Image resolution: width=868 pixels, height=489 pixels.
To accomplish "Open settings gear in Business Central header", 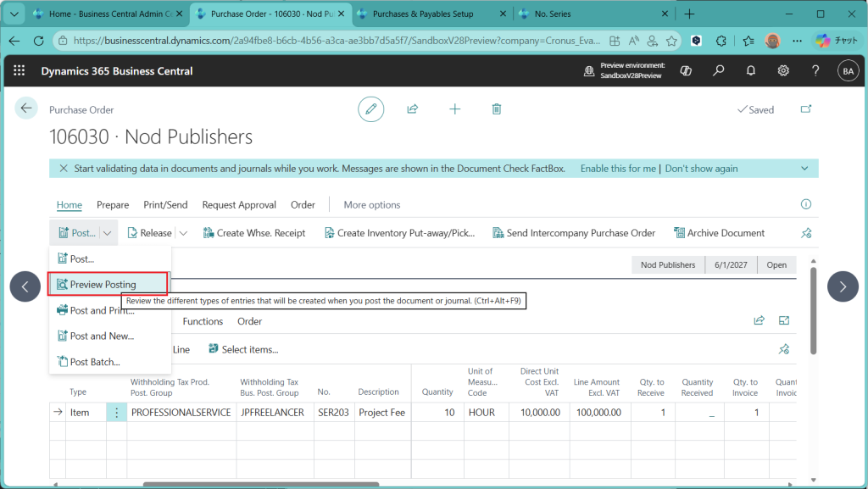I will [783, 71].
